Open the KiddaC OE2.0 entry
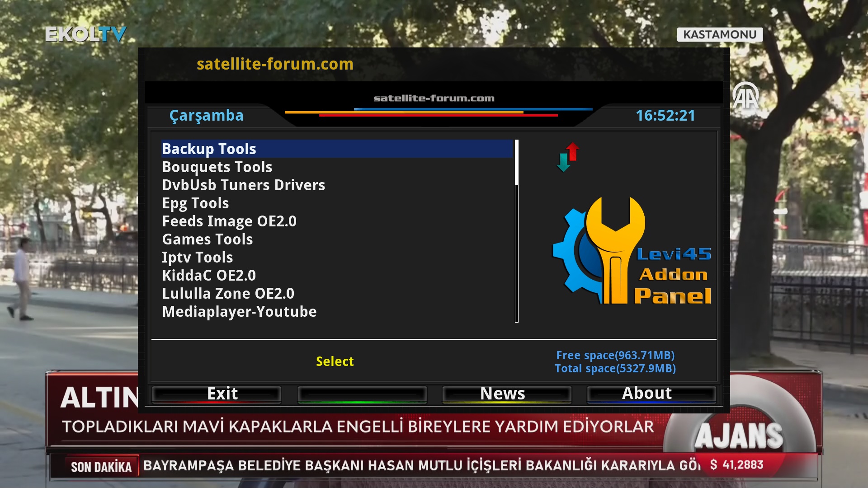Image resolution: width=868 pixels, height=488 pixels. click(x=337, y=275)
